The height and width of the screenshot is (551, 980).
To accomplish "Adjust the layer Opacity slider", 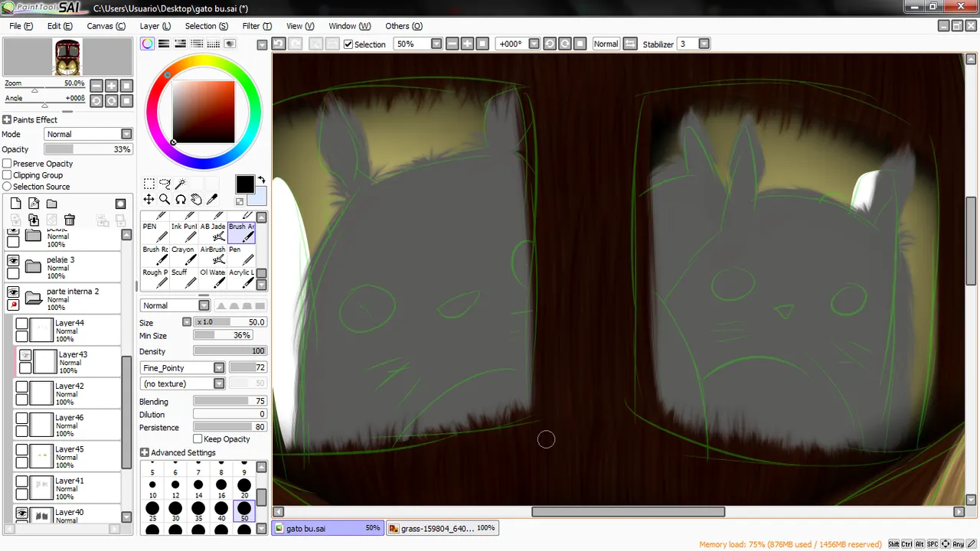I will pos(88,150).
